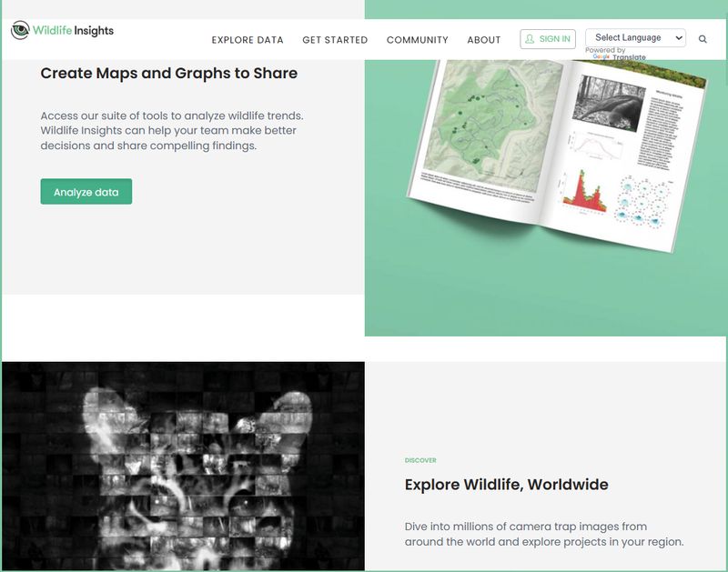Open the COMMUNITY menu
Screen dimensions: 728x572
418,40
